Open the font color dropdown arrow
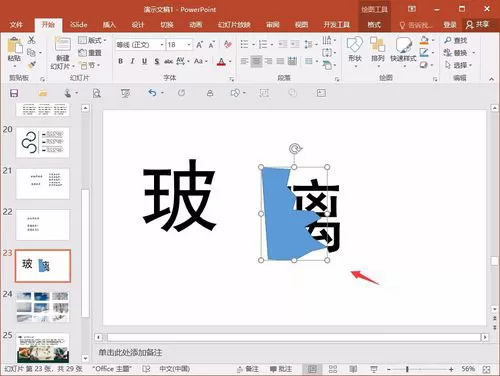Image resolution: width=500 pixels, height=376 pixels. pyautogui.click(x=230, y=61)
